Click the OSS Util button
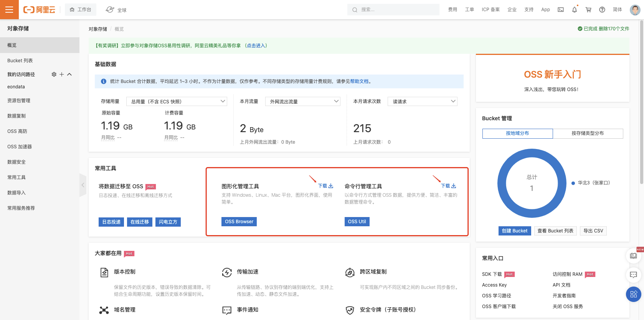 [x=357, y=222]
